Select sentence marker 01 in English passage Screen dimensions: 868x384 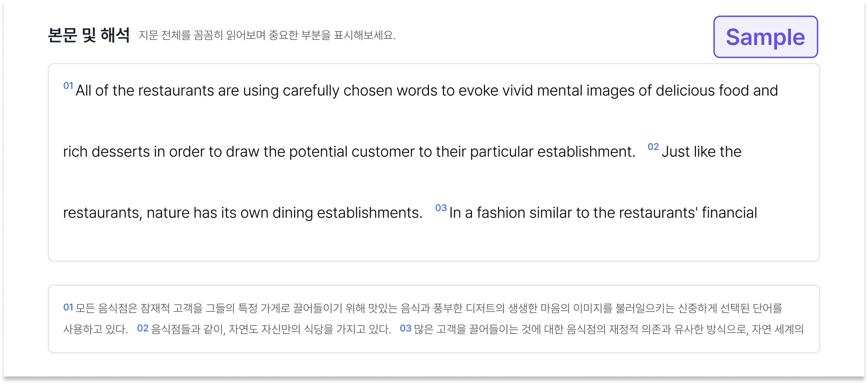click(x=68, y=86)
